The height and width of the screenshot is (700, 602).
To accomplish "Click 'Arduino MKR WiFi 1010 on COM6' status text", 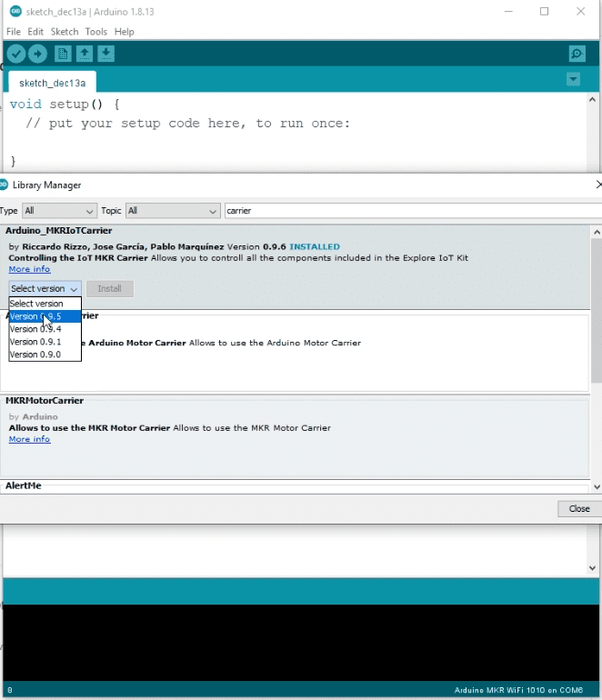I will (x=518, y=690).
